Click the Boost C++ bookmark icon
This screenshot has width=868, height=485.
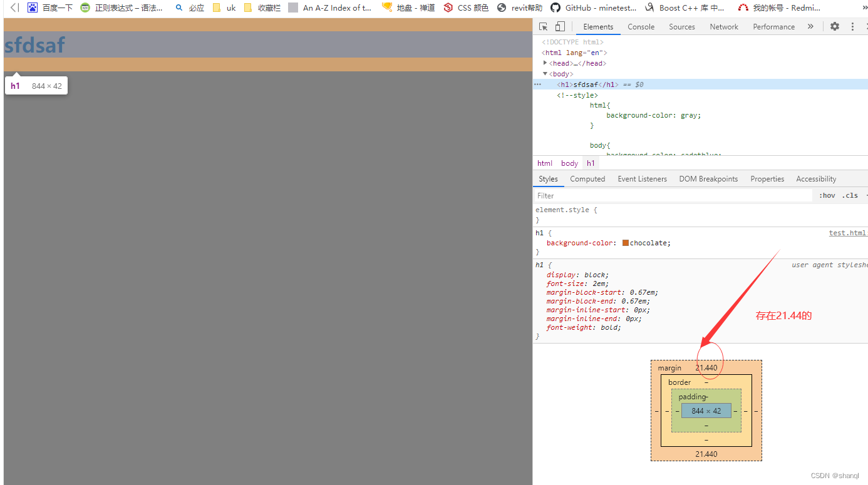[649, 8]
